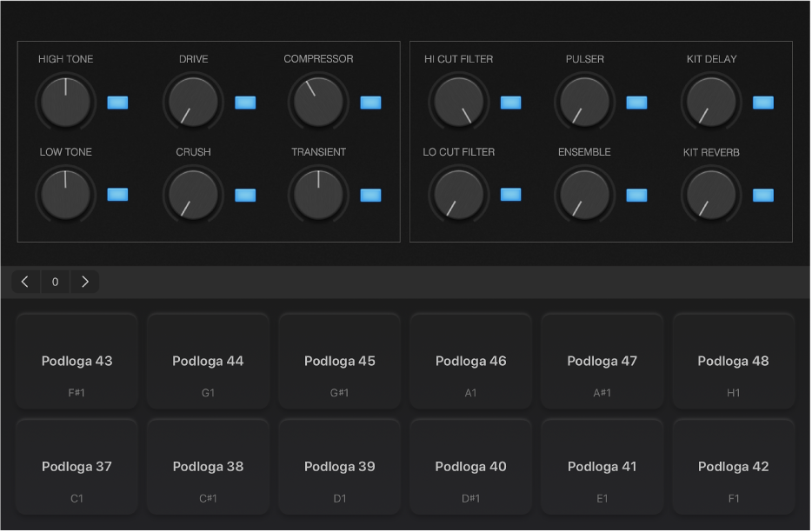Toggle the Compressor on/off button
The image size is (812, 532).
[x=371, y=103]
